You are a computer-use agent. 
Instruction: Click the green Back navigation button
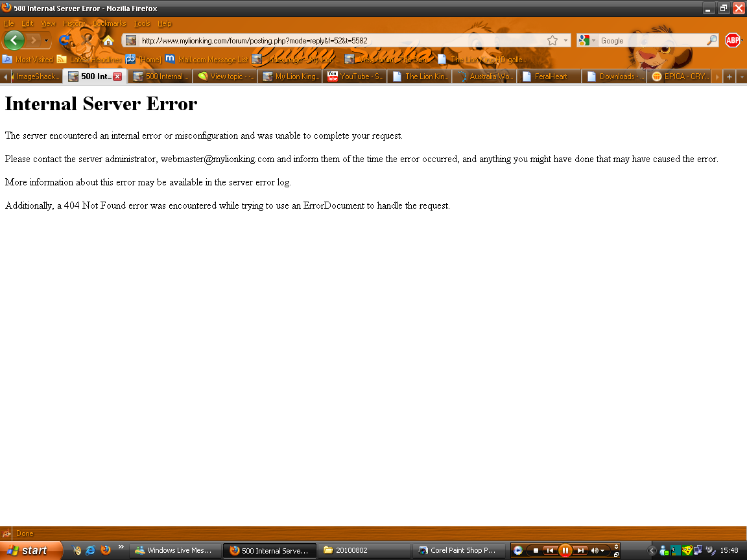pos(14,40)
